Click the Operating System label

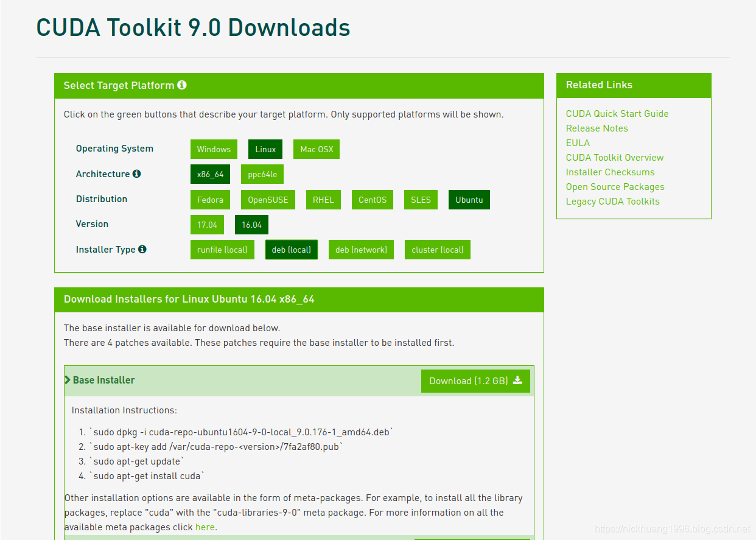pos(114,149)
